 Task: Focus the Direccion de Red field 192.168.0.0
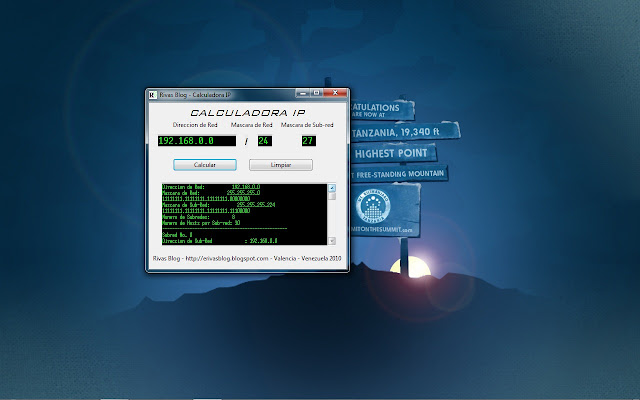[x=197, y=141]
